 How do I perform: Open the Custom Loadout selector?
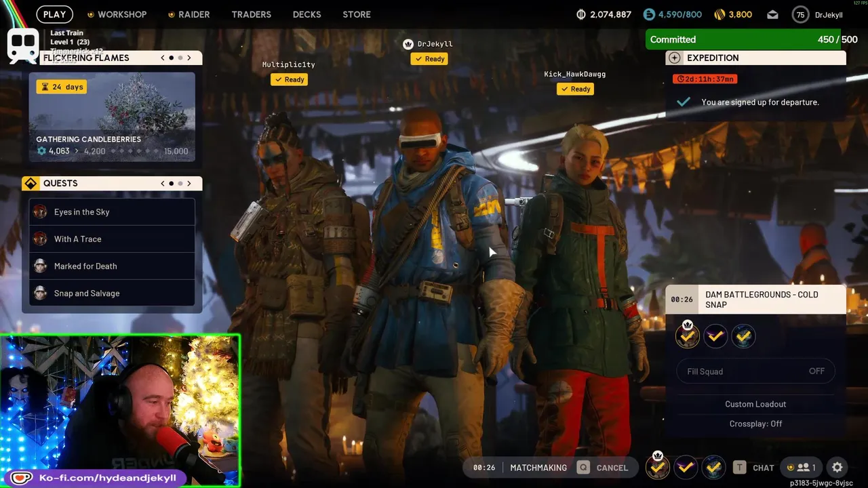click(x=755, y=404)
